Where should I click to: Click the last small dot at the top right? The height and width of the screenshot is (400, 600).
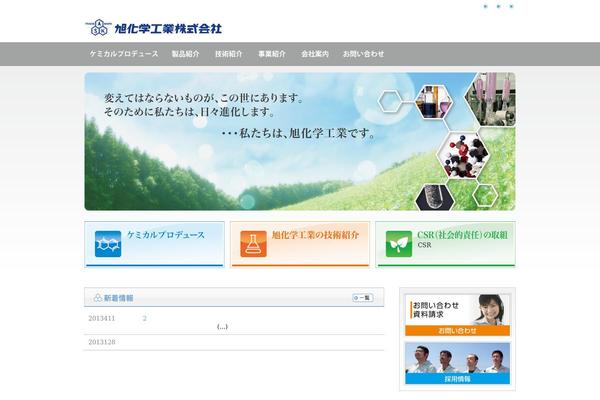point(511,7)
